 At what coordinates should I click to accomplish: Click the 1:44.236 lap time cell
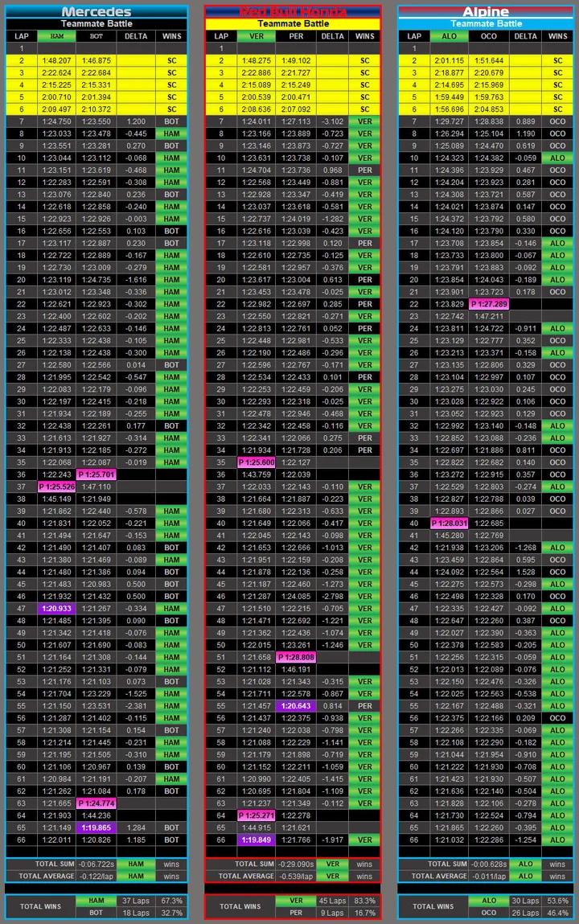[96, 815]
